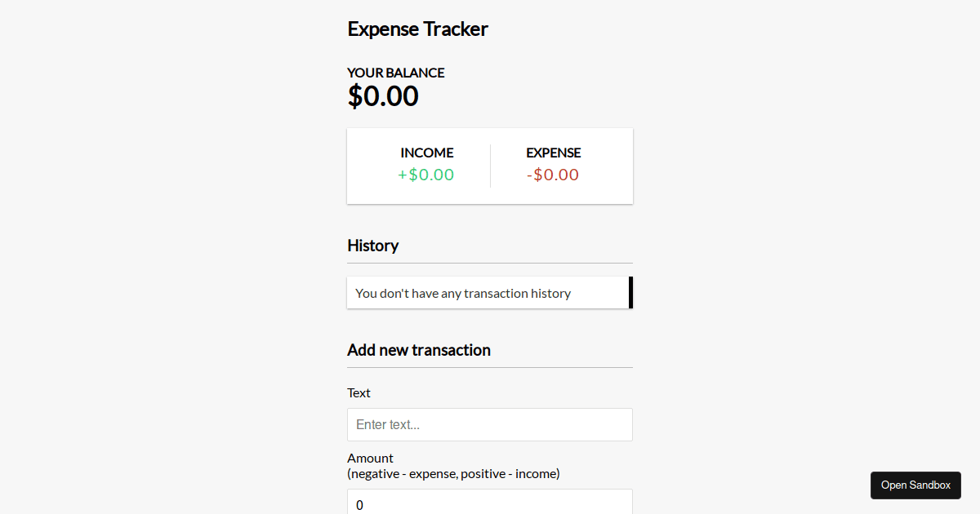Click the divider under Add new transaction
The width and height of the screenshot is (980, 514).
[489, 367]
